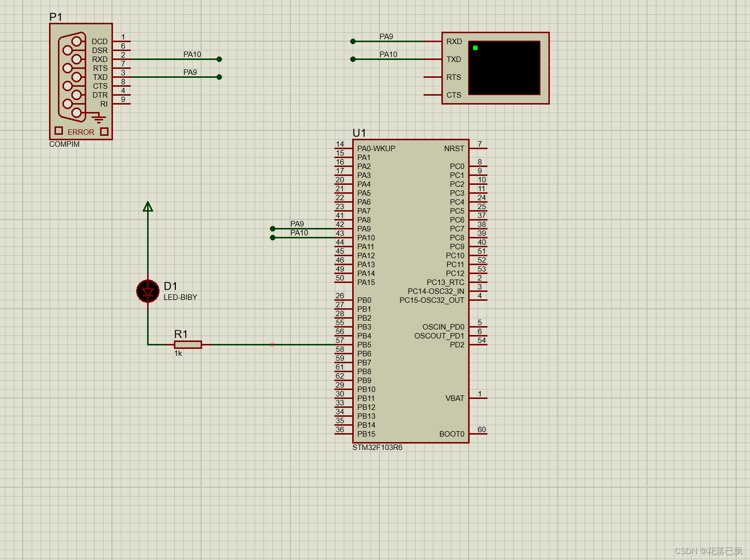
Task: Click the green cursor block in the terminal screen
Action: pyautogui.click(x=475, y=48)
